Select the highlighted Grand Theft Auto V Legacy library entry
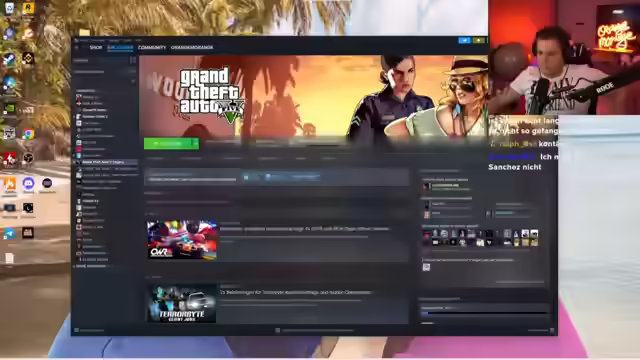This screenshot has width=640, height=360. tap(106, 162)
